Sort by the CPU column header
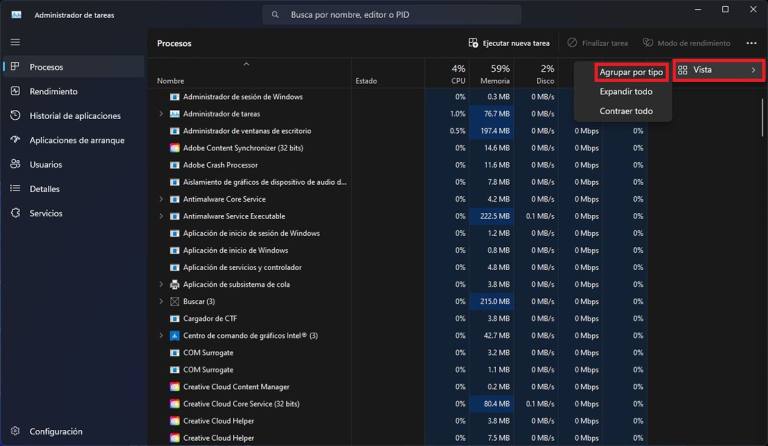Viewport: 768px width, 446px height. click(446, 74)
